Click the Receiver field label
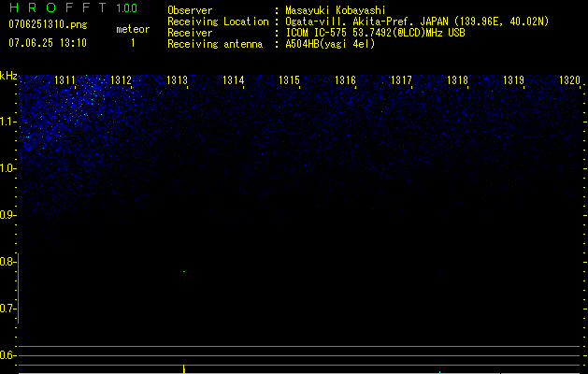Viewport: 588px width, 374px height. [190, 33]
